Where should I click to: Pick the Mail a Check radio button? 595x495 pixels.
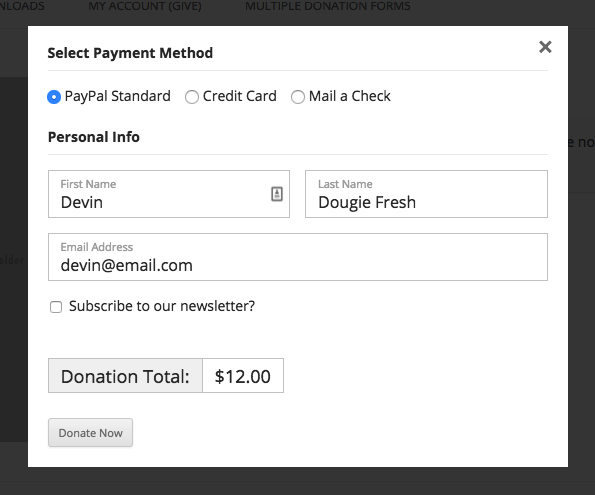[x=298, y=97]
